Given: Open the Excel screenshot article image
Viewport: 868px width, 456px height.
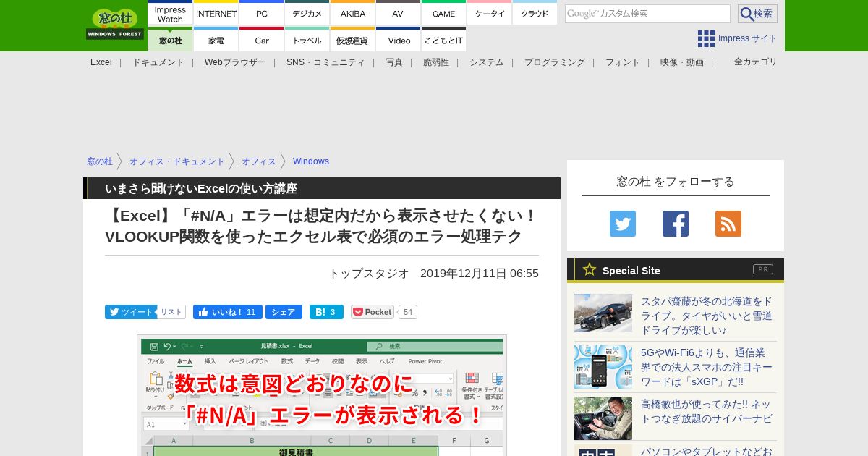Looking at the screenshot, I should [x=322, y=395].
